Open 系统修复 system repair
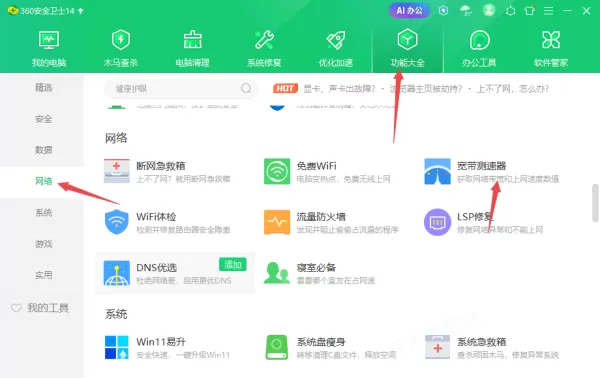 pyautogui.click(x=264, y=49)
